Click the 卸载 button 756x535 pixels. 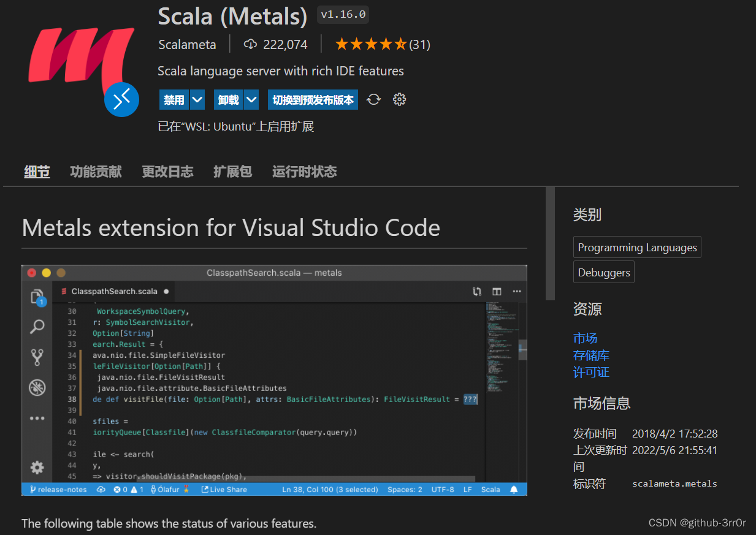pos(229,99)
